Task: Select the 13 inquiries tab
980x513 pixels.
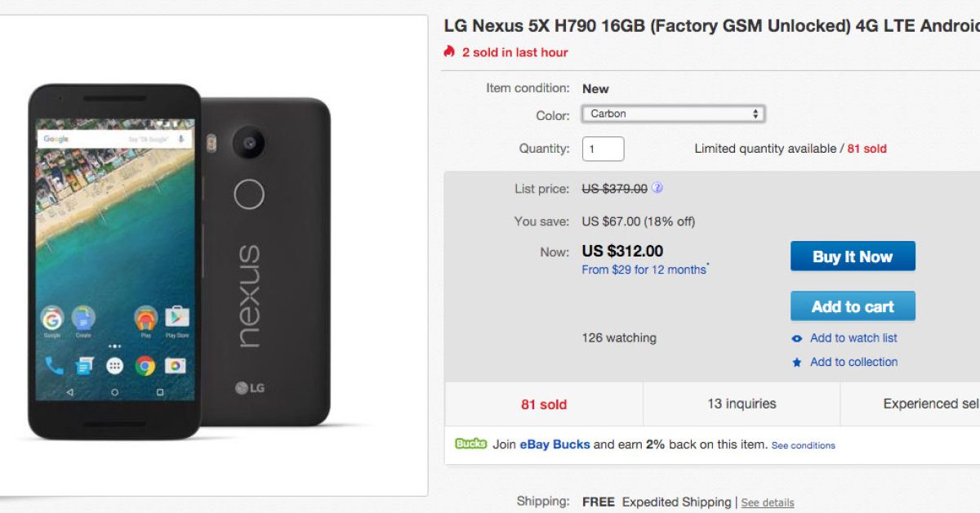Action: coord(742,404)
